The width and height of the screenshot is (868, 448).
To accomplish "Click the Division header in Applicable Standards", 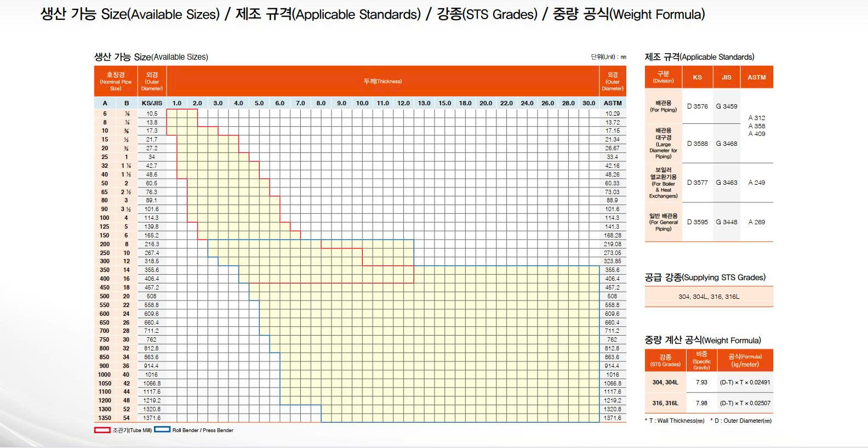I will [663, 77].
